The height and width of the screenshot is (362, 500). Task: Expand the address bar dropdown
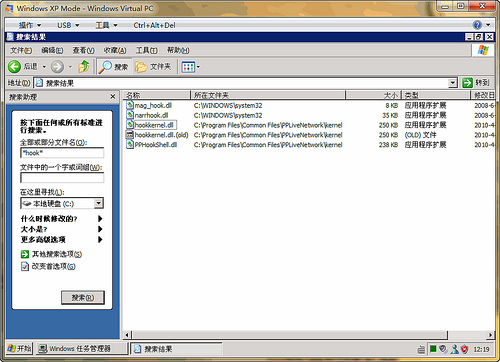[453, 83]
